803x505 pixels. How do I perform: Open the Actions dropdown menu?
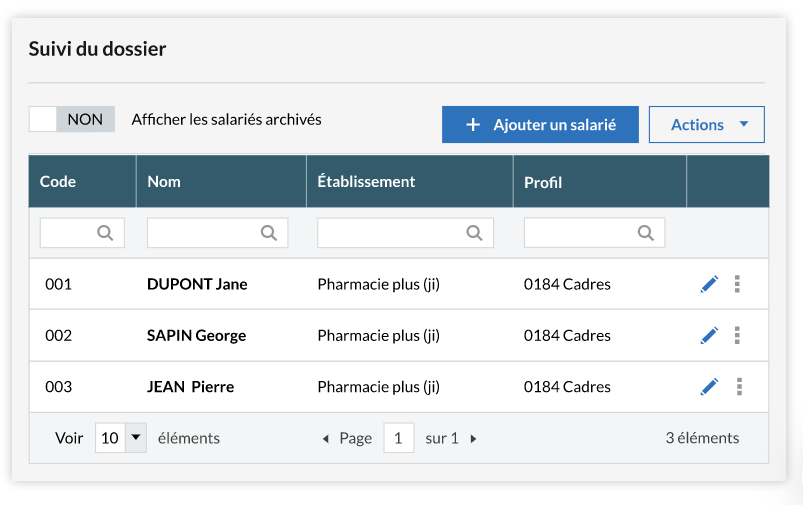(707, 125)
